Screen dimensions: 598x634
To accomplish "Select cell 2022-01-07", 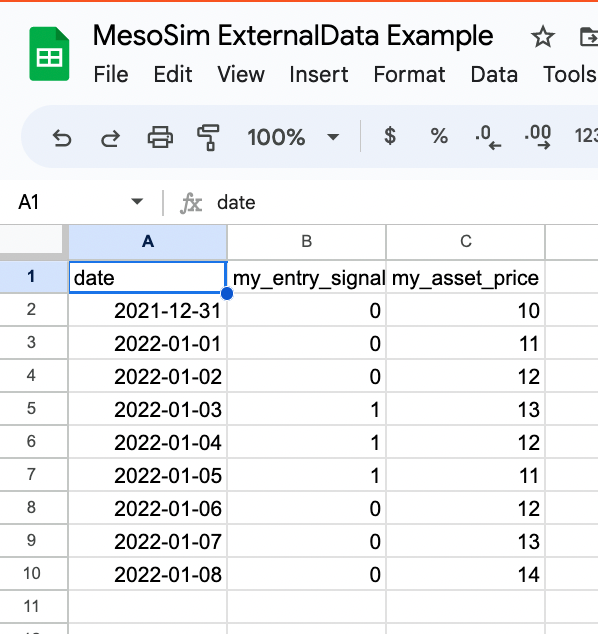I will click(x=148, y=541).
